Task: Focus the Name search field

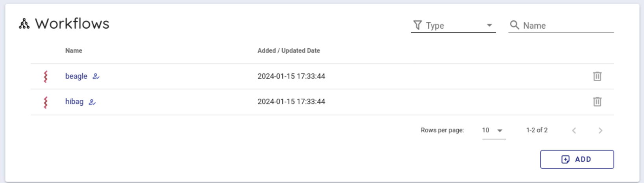Action: pyautogui.click(x=567, y=26)
